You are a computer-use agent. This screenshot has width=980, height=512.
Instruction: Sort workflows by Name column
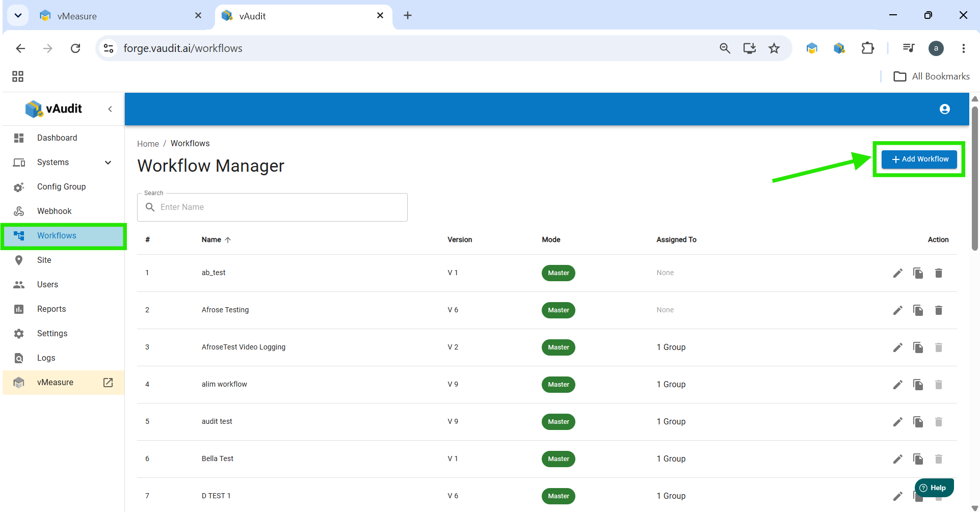point(216,240)
